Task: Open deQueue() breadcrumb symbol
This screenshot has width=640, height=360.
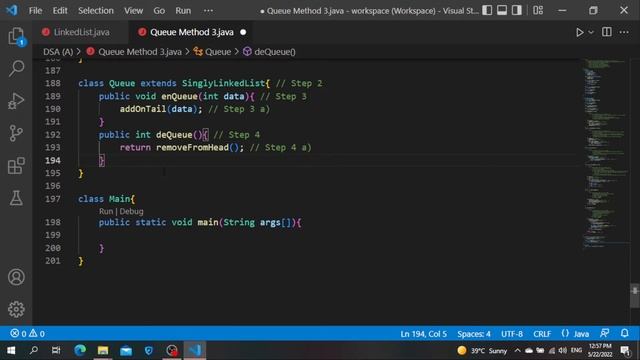Action: [275, 52]
